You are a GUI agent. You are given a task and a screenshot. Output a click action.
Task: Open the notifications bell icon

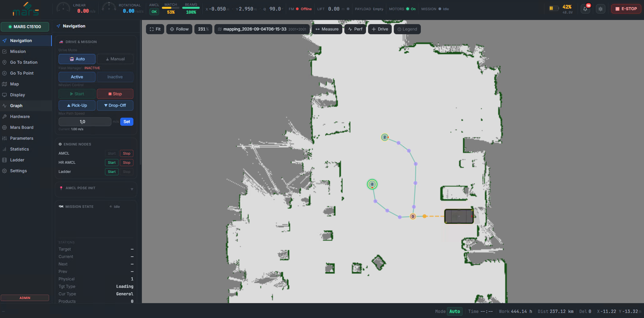(585, 9)
